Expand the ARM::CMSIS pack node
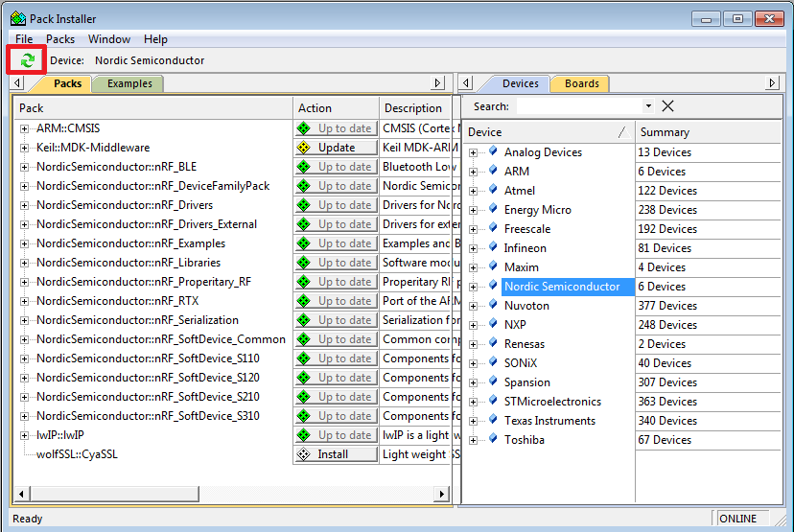Screen dimensions: 794x532 pyautogui.click(x=24, y=128)
